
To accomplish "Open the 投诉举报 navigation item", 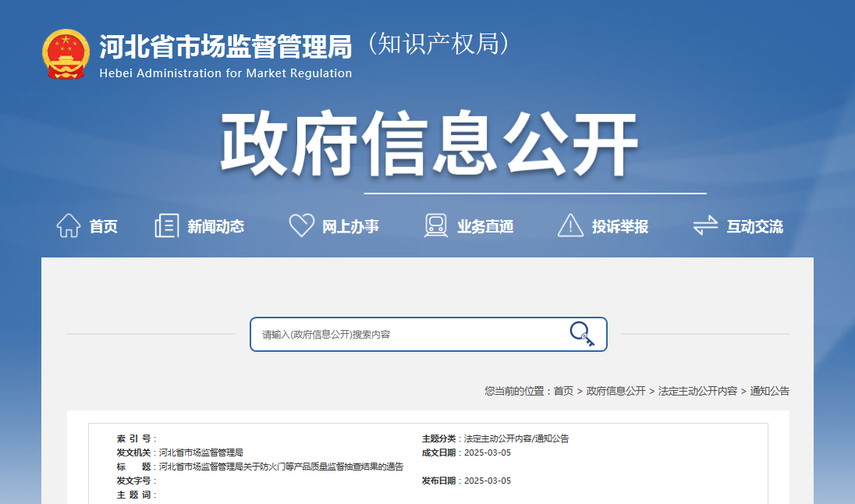I will tap(620, 226).
